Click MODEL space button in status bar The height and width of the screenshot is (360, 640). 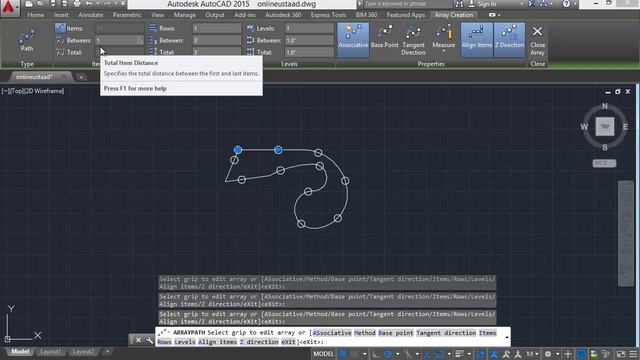coord(323,353)
